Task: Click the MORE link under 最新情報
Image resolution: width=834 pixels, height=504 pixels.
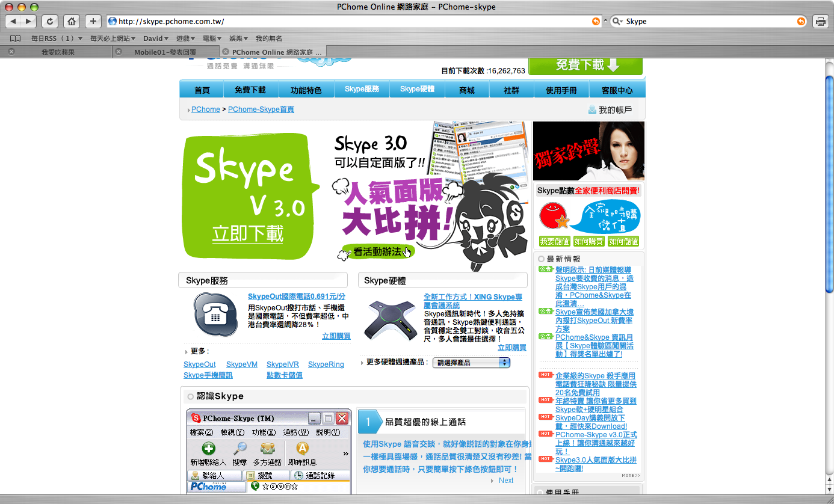Action: 631,476
